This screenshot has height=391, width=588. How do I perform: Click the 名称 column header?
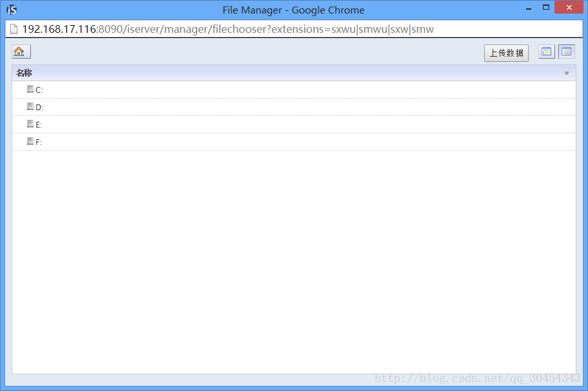[294, 73]
